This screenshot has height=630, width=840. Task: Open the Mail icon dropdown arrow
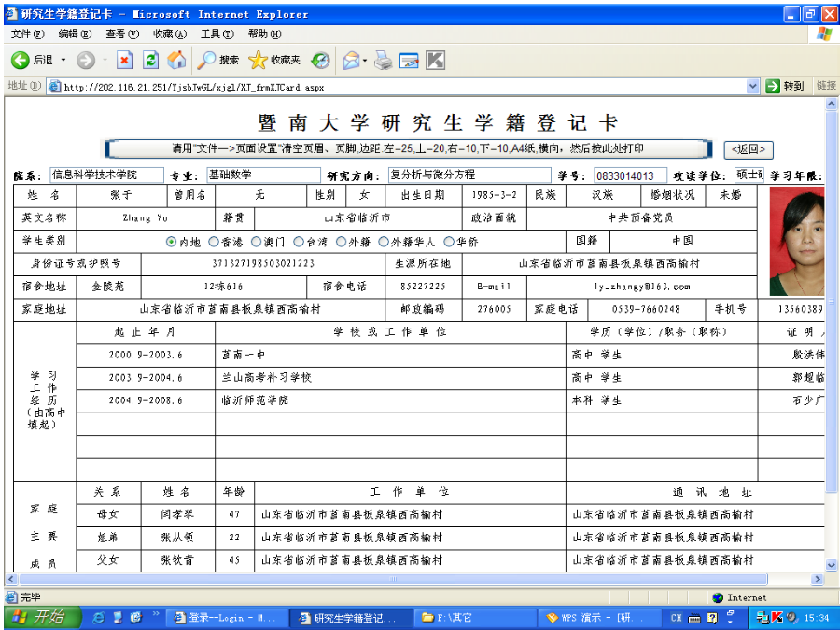click(365, 60)
